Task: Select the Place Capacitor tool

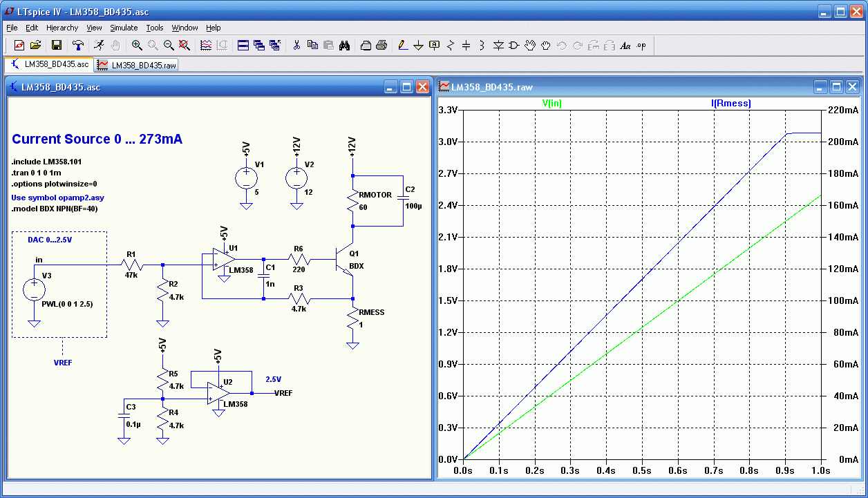Action: (x=466, y=46)
